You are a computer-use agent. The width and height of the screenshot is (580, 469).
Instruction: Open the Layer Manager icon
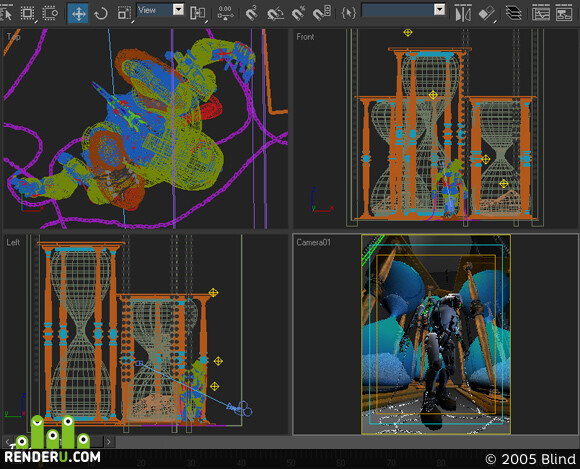coord(513,14)
